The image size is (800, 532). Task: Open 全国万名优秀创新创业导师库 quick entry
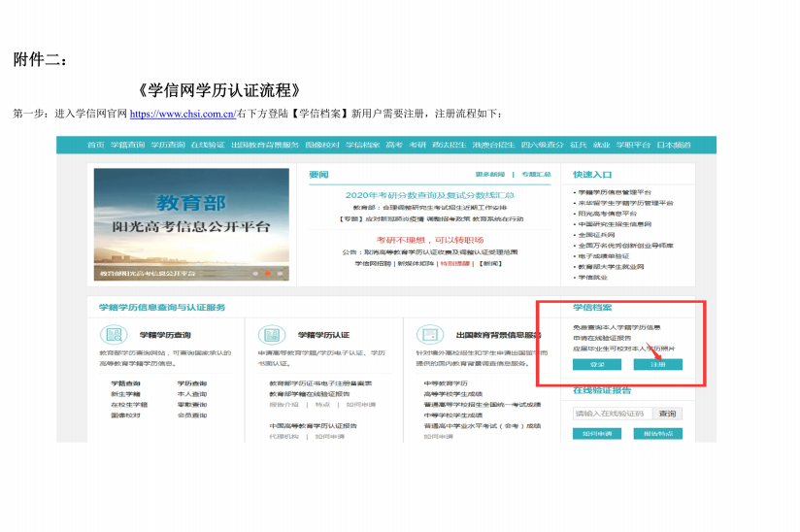coord(625,246)
